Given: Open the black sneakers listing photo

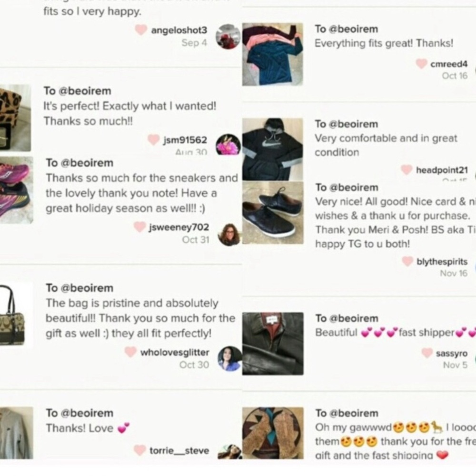Looking at the screenshot, I should coord(273,212).
